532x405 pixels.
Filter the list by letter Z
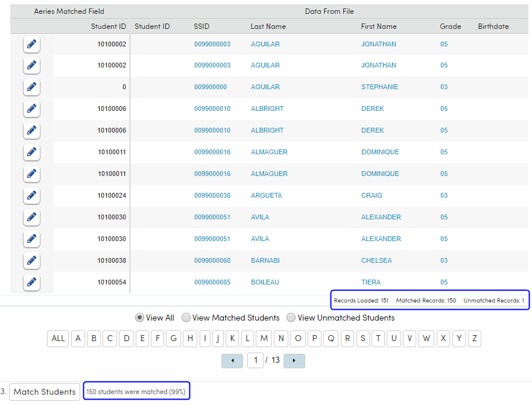[474, 339]
